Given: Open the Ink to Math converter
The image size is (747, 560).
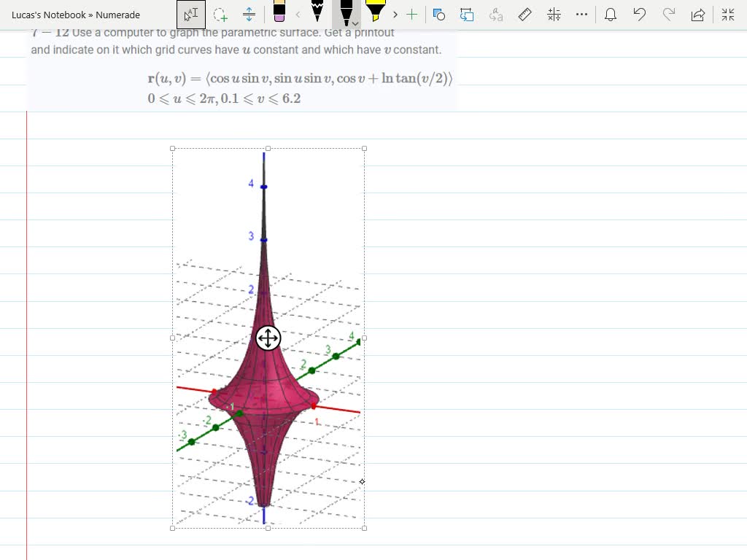Looking at the screenshot, I should [x=554, y=14].
